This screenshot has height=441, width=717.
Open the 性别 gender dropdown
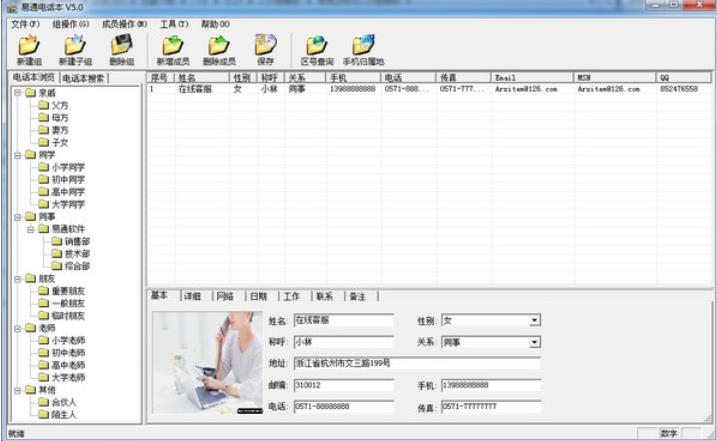pyautogui.click(x=534, y=320)
